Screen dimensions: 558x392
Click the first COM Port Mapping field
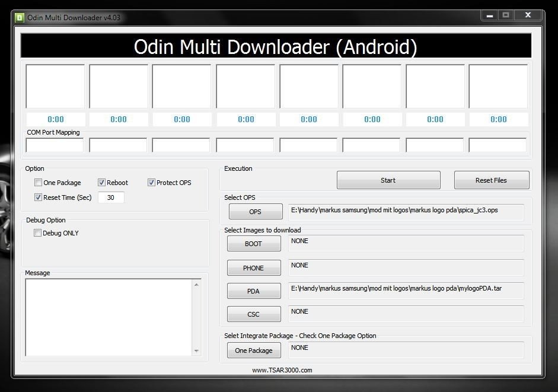point(55,145)
